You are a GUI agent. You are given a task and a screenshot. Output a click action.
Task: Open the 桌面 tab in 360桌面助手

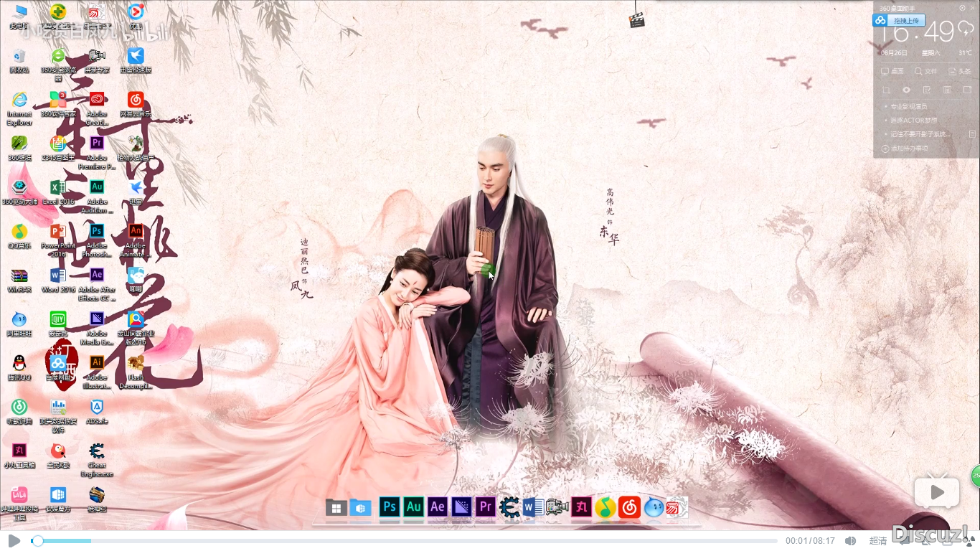[892, 71]
